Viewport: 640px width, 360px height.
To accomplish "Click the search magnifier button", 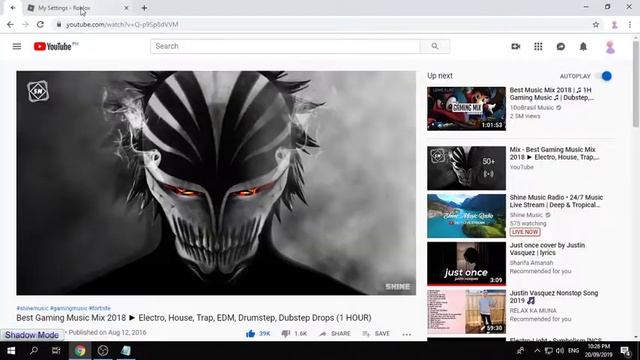I will click(x=435, y=46).
